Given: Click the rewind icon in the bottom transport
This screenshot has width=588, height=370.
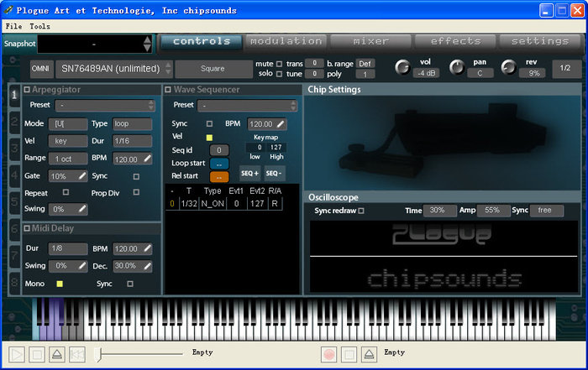Looking at the screenshot, I should [76, 355].
